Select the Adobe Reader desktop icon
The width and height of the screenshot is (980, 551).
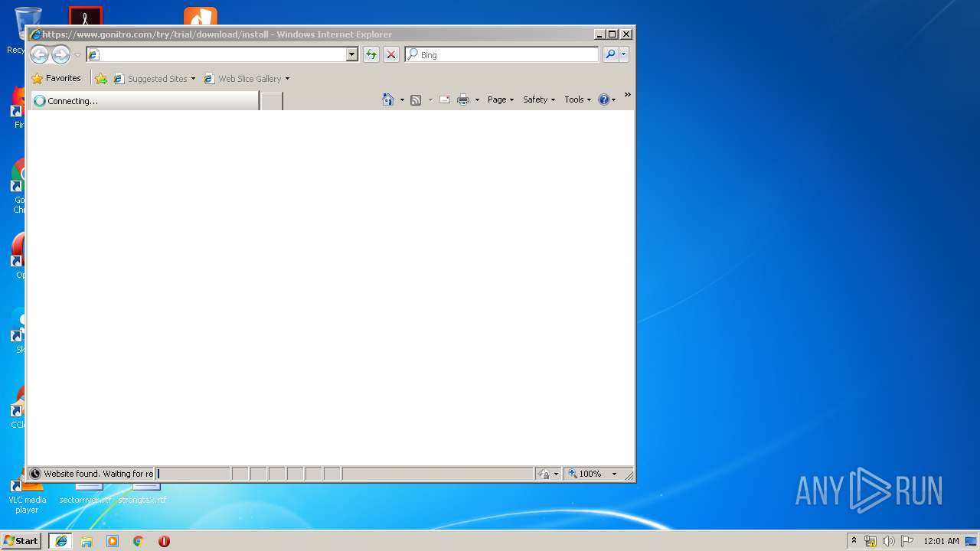[85, 17]
